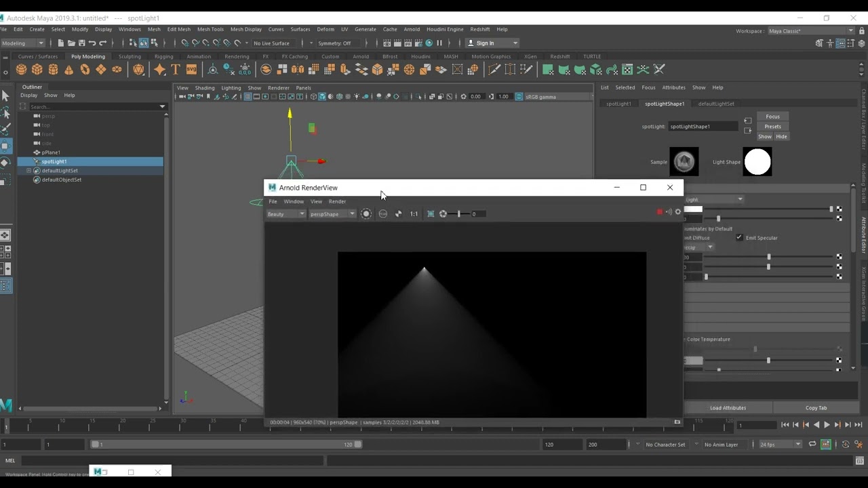Image resolution: width=868 pixels, height=488 pixels.
Task: Open the Beauty AOV dropdown
Action: (x=286, y=213)
